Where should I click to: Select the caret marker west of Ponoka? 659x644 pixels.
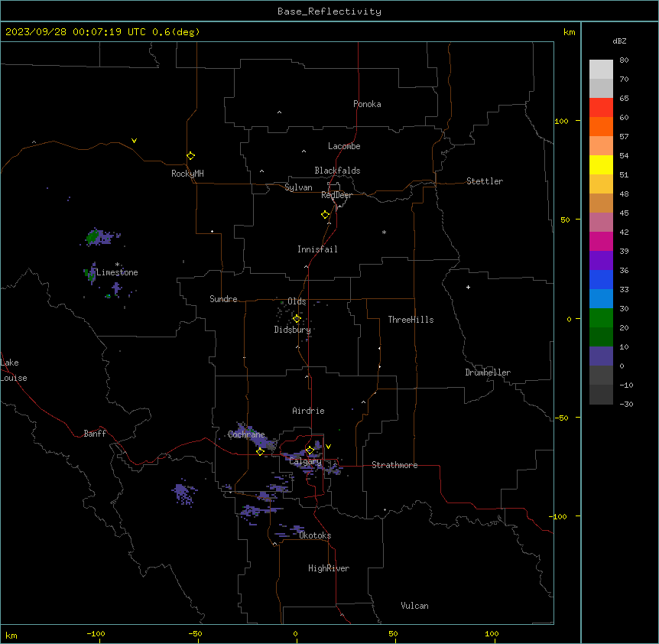point(280,112)
